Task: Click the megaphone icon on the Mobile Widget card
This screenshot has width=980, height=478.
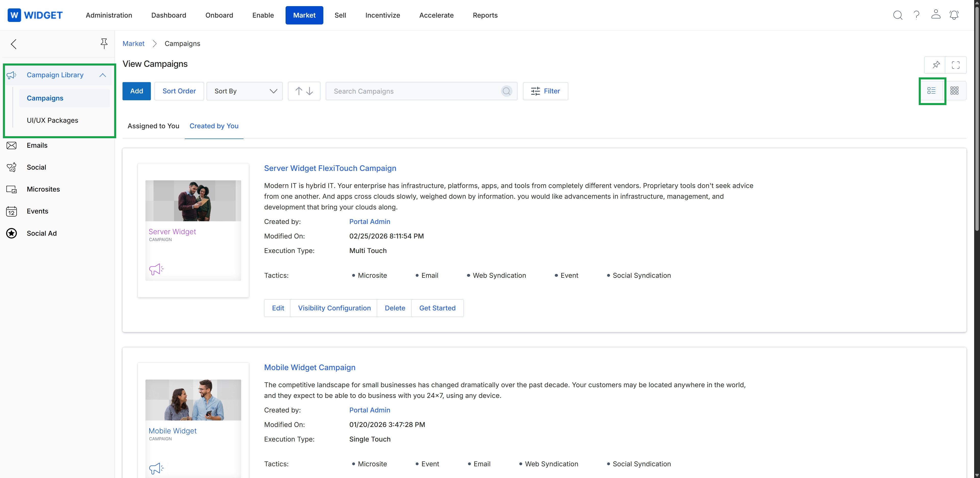Action: [156, 469]
